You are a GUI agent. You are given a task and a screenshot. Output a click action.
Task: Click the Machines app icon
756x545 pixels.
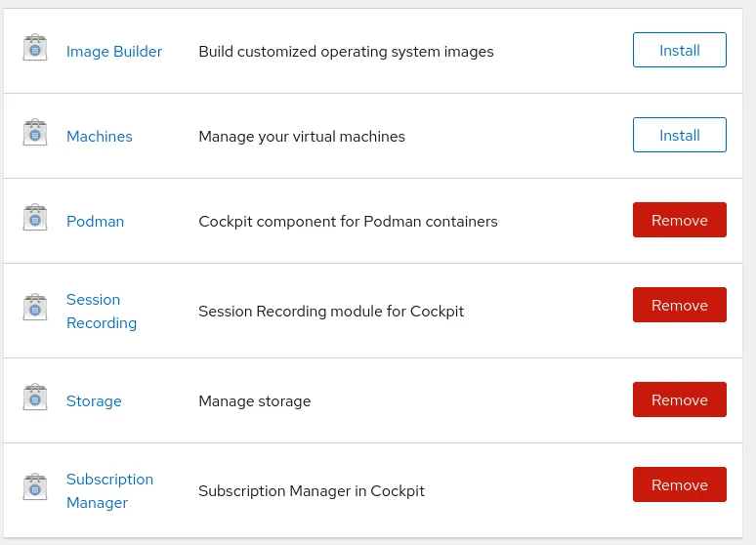pyautogui.click(x=35, y=133)
